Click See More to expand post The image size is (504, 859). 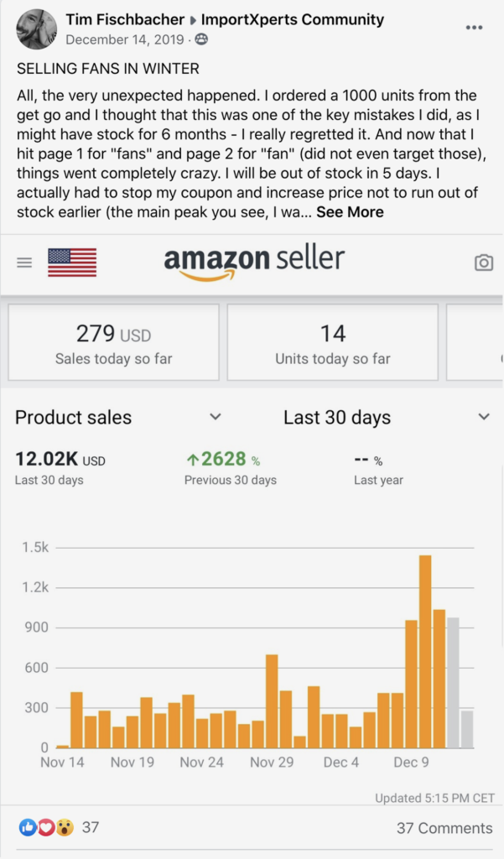(350, 212)
